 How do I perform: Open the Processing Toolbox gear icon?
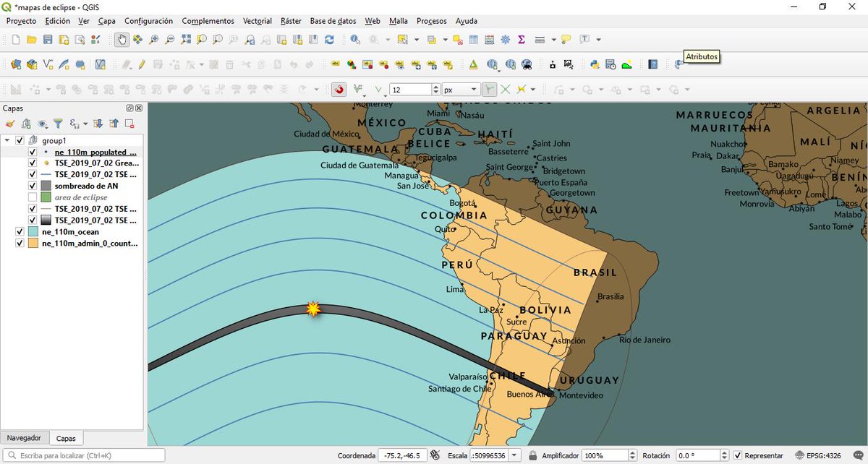coord(506,40)
